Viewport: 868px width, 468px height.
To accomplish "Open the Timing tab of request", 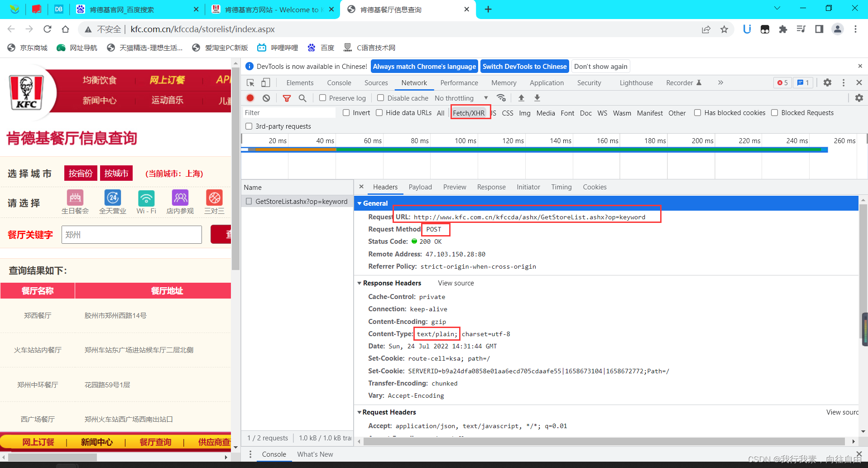I will click(561, 187).
